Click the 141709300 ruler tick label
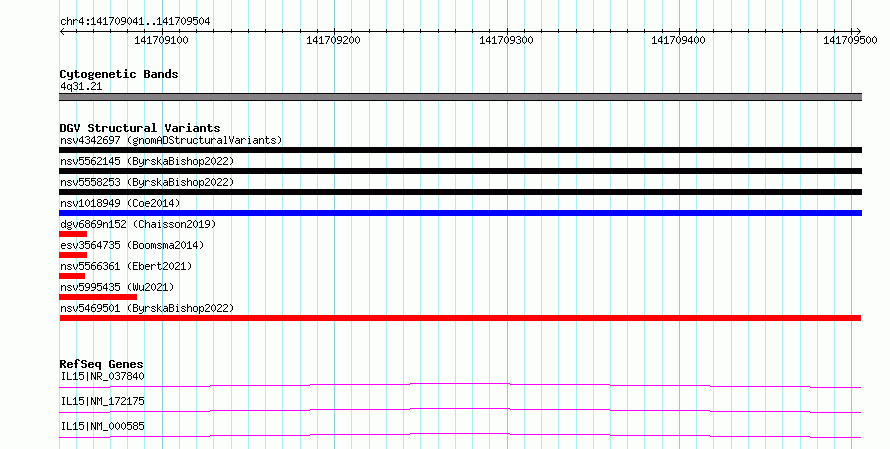 click(506, 40)
